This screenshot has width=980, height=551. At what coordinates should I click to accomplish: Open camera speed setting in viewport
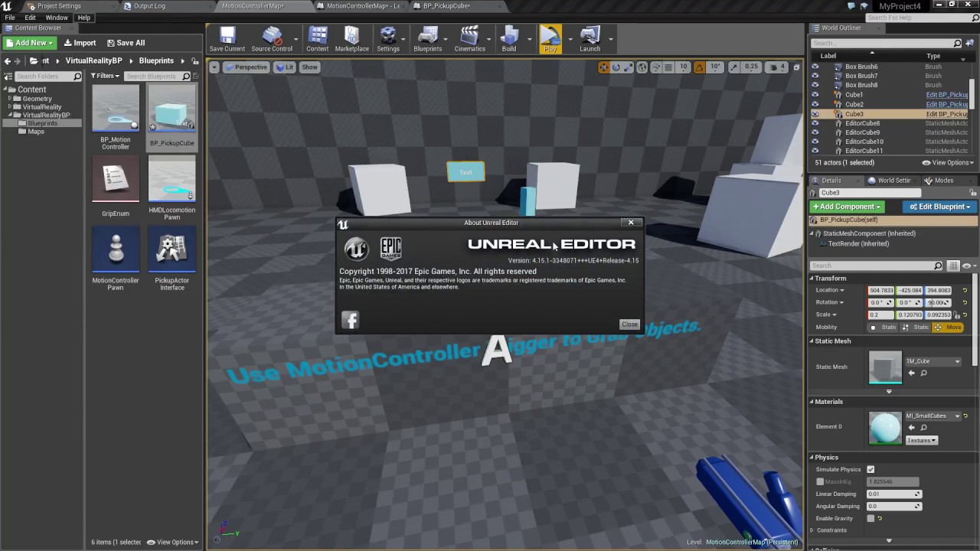[777, 67]
